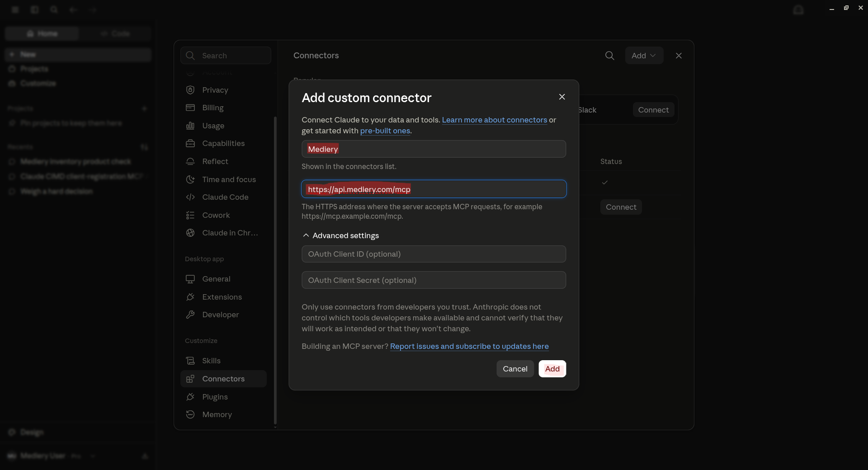Click the Privacy shield icon
Viewport: 868px width, 470px height.
190,90
